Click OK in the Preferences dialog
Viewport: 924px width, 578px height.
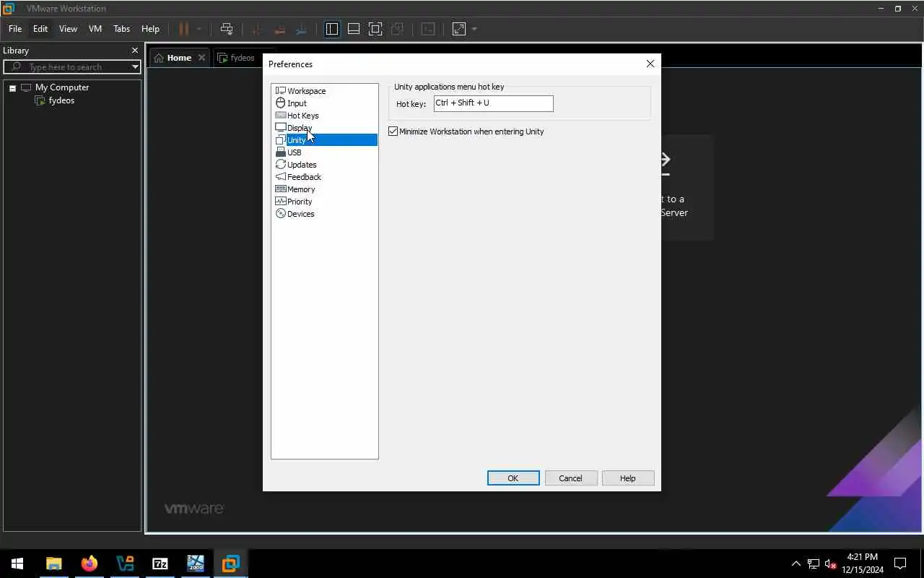(513, 478)
